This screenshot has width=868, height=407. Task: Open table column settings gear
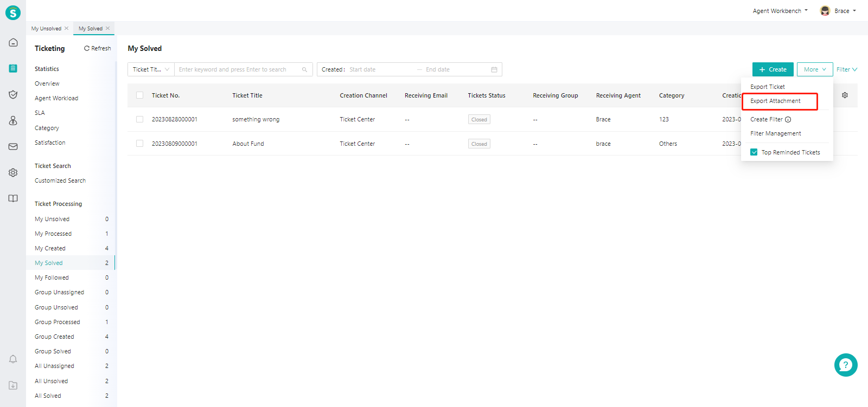(x=845, y=95)
